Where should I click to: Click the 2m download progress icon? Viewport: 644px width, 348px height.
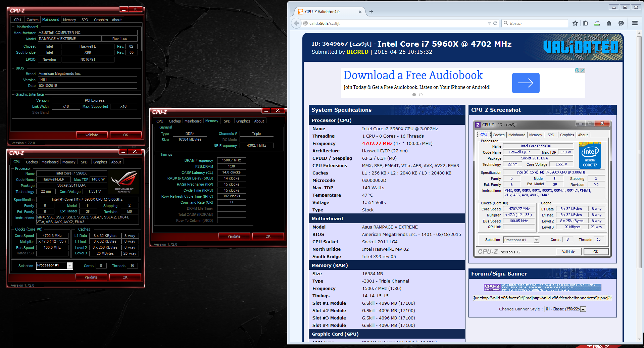pyautogui.click(x=597, y=23)
